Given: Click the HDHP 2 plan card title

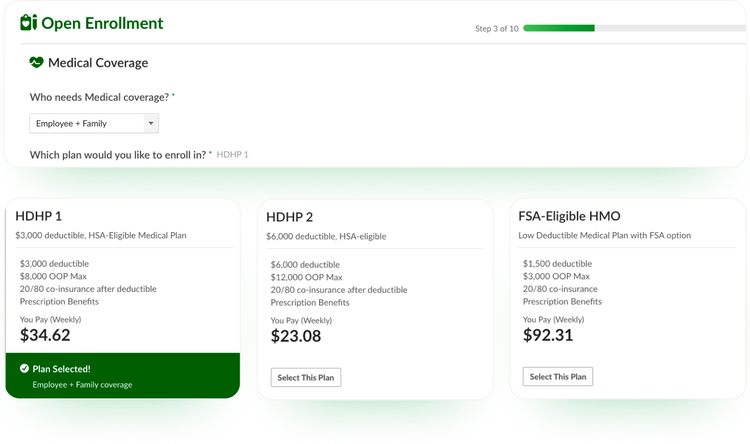Looking at the screenshot, I should pyautogui.click(x=289, y=217).
